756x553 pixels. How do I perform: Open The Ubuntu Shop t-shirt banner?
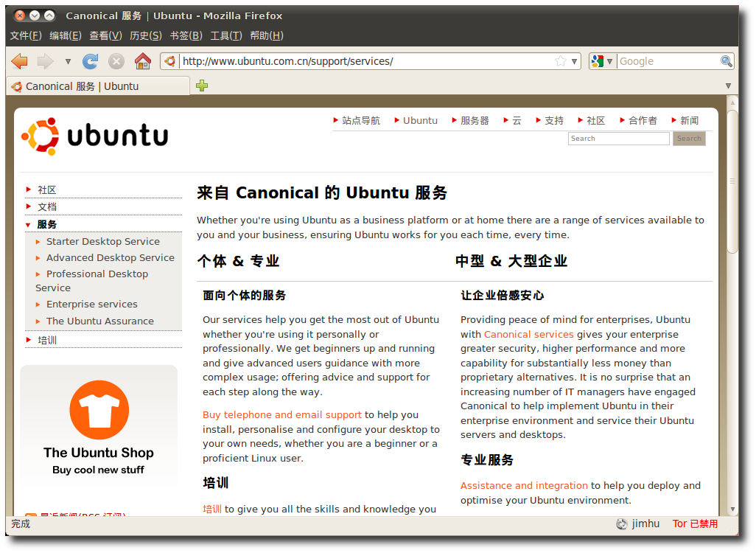[x=99, y=428]
